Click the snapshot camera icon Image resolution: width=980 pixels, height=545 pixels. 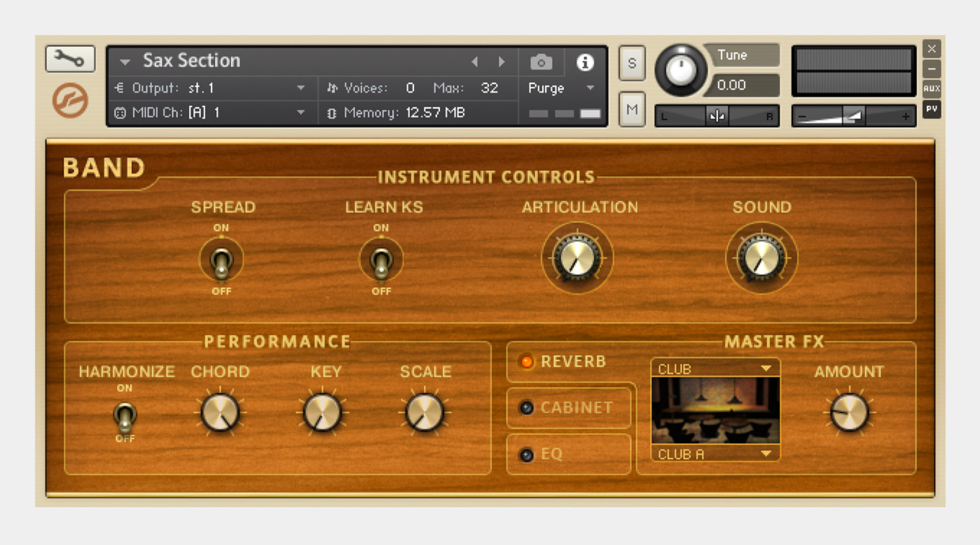pos(542,62)
